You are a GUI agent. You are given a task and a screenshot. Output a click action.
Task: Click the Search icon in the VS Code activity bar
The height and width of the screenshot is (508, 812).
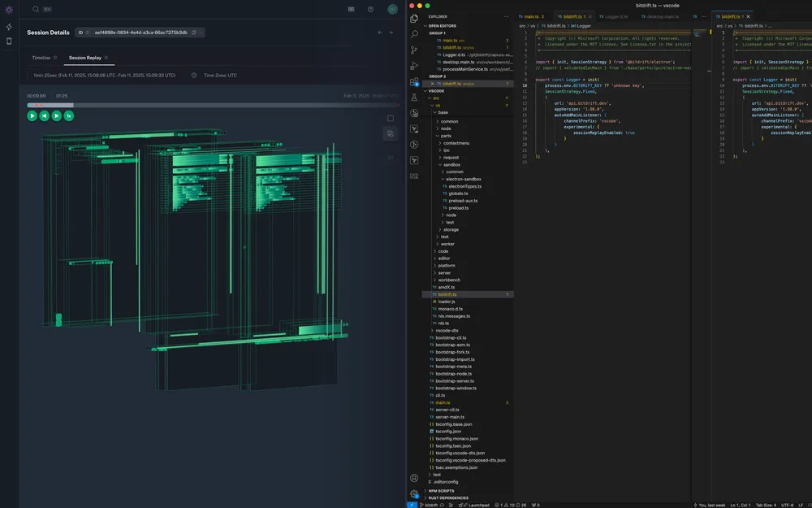pyautogui.click(x=414, y=34)
